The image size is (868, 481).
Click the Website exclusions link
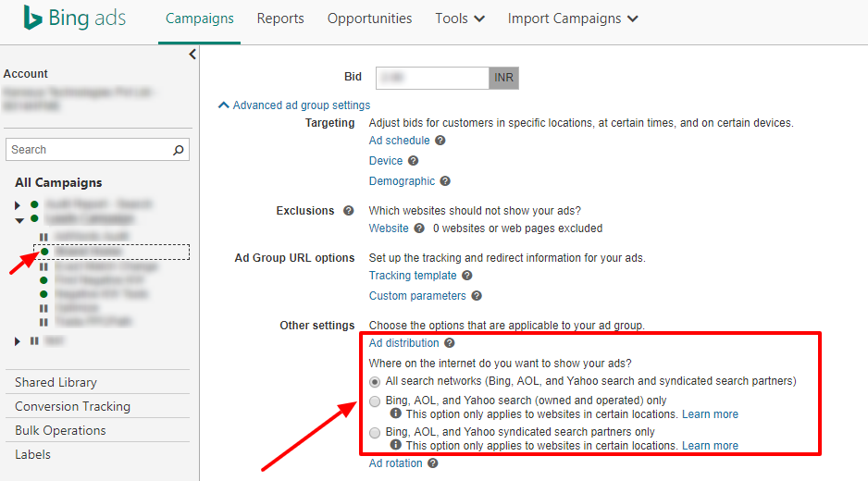(389, 228)
